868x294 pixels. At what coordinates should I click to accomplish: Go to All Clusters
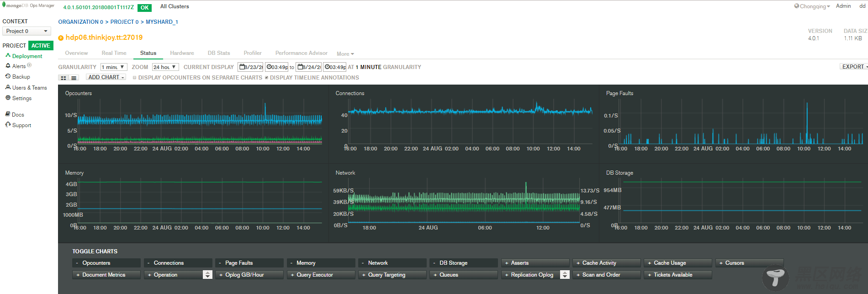point(175,6)
